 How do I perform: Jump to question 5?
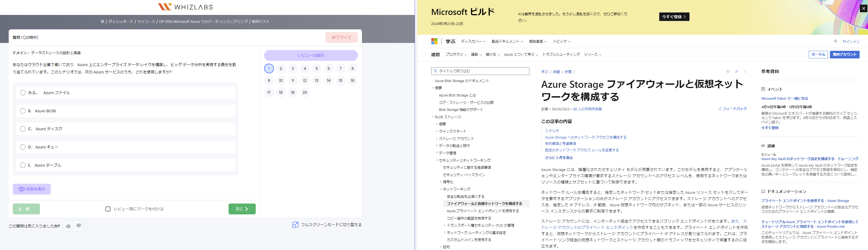click(x=317, y=68)
